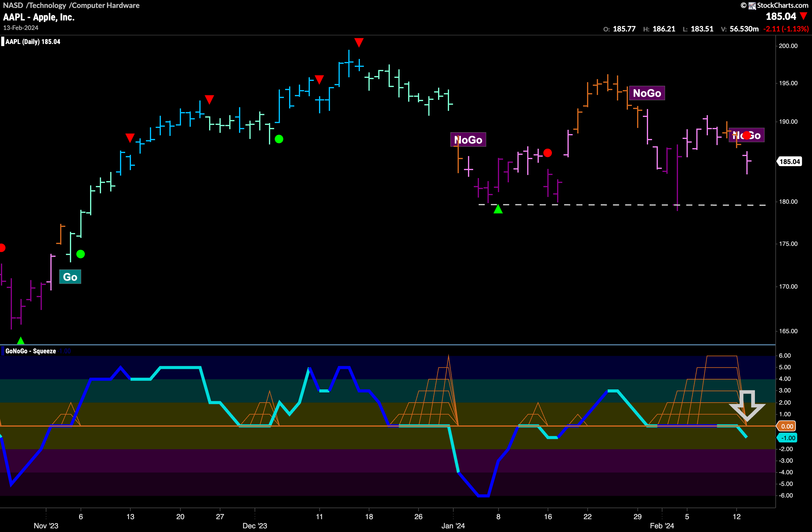812x532 pixels.
Task: Select green triangle marker at November low
Action: pyautogui.click(x=20, y=340)
